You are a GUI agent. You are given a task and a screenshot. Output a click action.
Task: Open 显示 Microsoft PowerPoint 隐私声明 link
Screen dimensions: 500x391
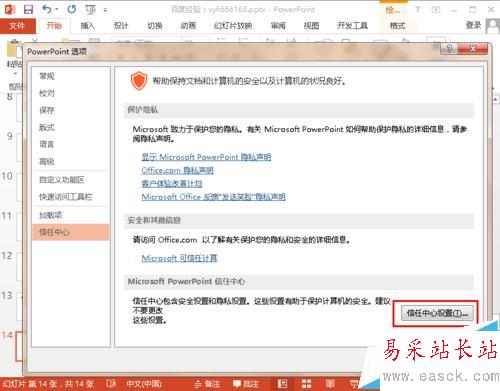[x=206, y=157]
